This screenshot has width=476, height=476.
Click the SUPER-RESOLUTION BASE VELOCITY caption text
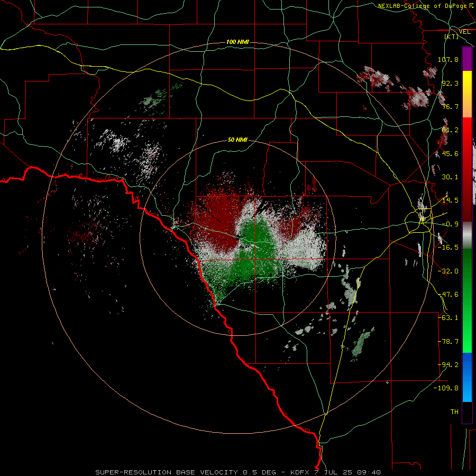point(167,472)
